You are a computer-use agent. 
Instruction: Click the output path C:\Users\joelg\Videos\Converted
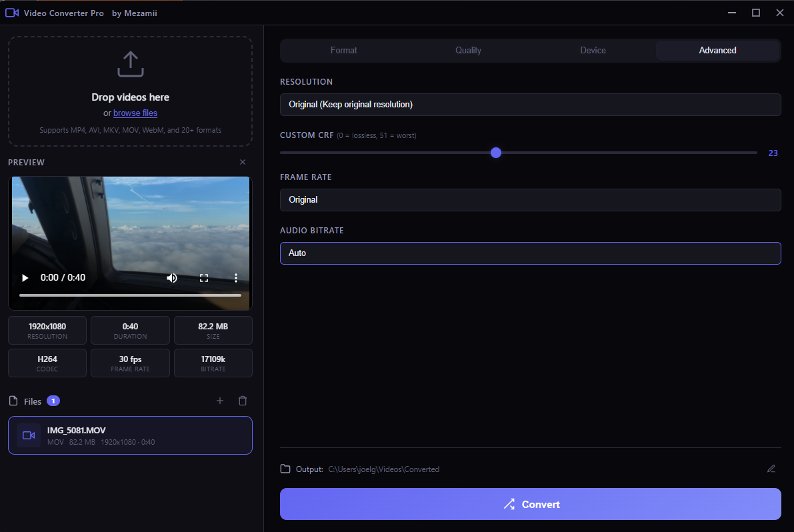384,469
